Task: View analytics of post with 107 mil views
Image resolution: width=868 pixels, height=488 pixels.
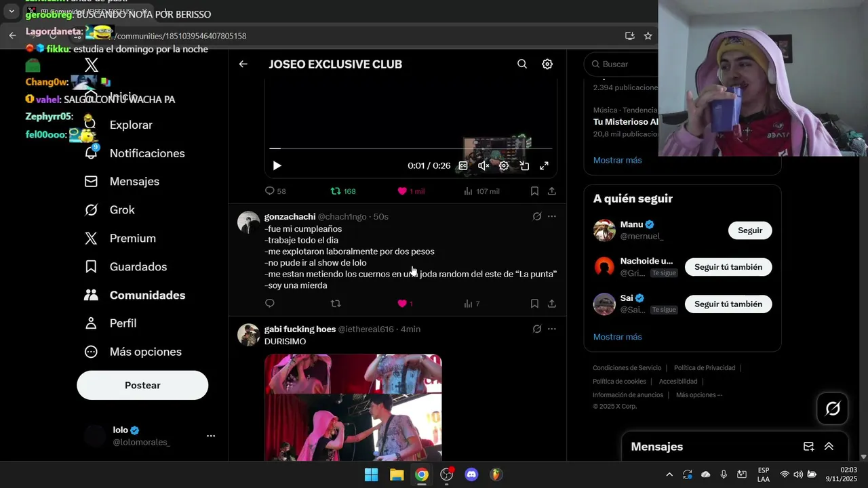Action: pos(481,191)
